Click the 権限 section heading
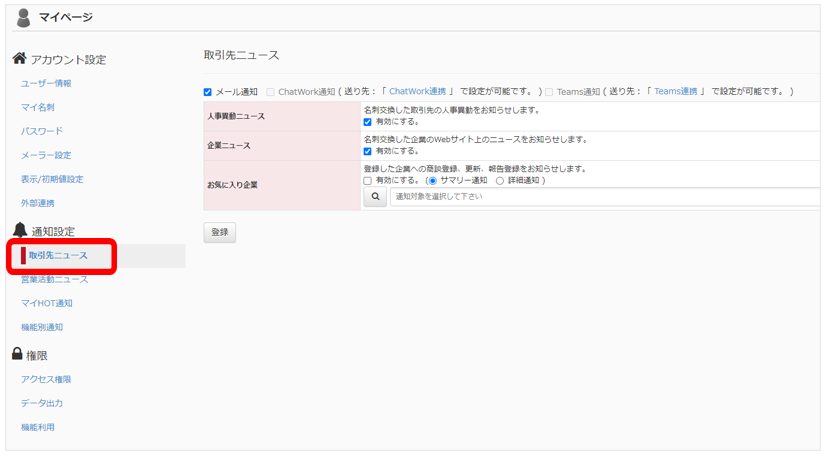Screen dimensions: 837x461 37,355
